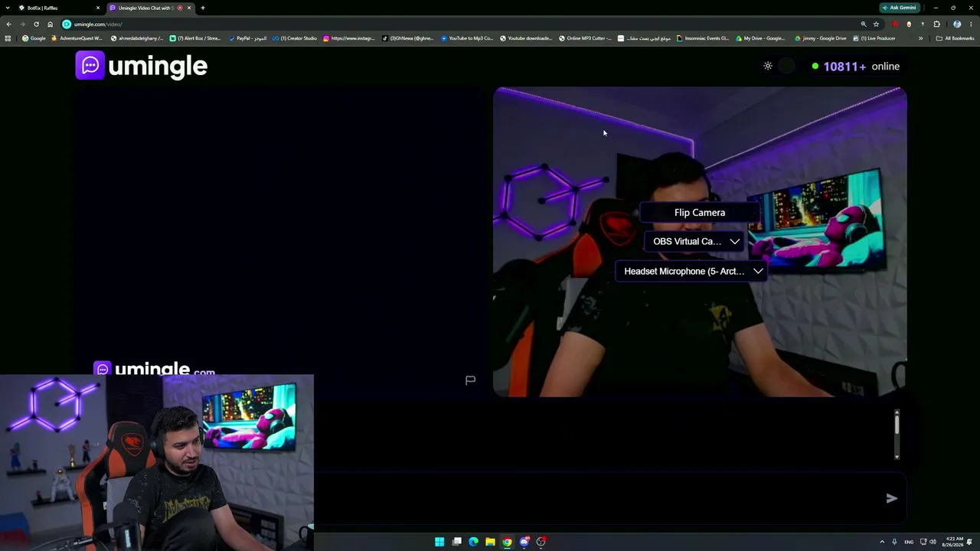Click the Flip Camera button
This screenshot has width=980, height=551.
click(x=699, y=213)
